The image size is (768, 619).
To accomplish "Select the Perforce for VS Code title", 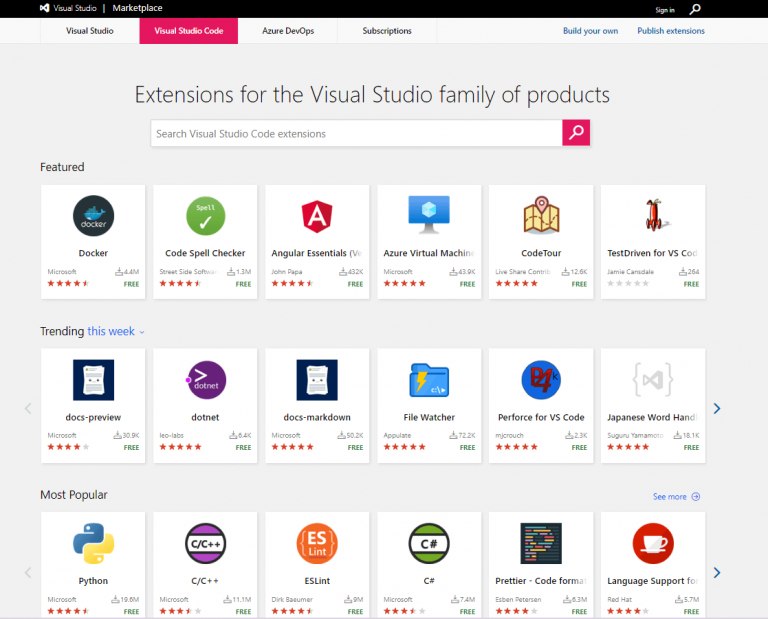I will [541, 417].
